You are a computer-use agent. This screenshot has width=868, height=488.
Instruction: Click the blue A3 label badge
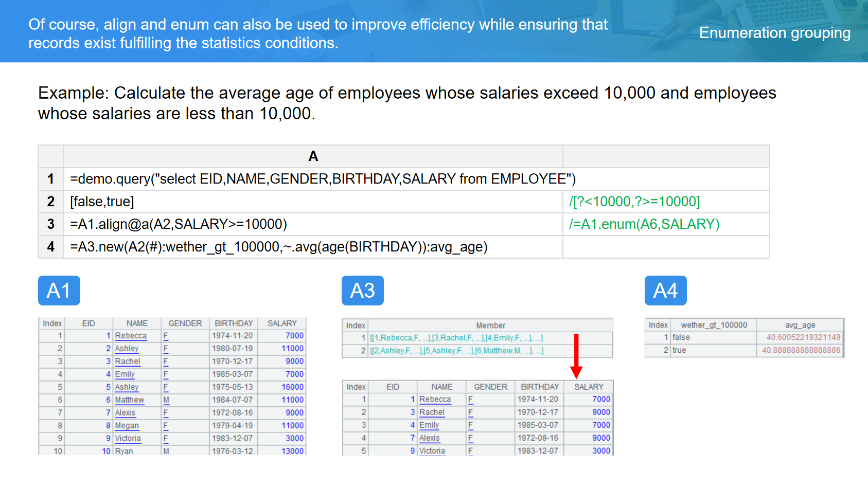tap(362, 291)
